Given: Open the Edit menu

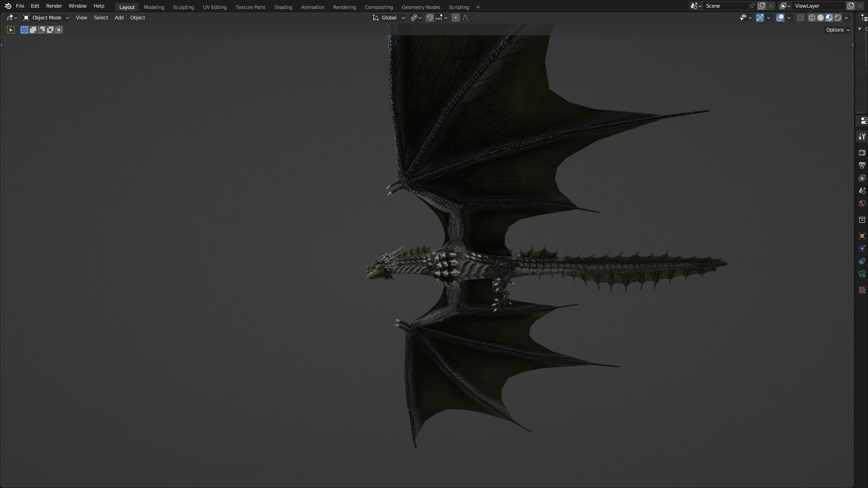Looking at the screenshot, I should 35,6.
